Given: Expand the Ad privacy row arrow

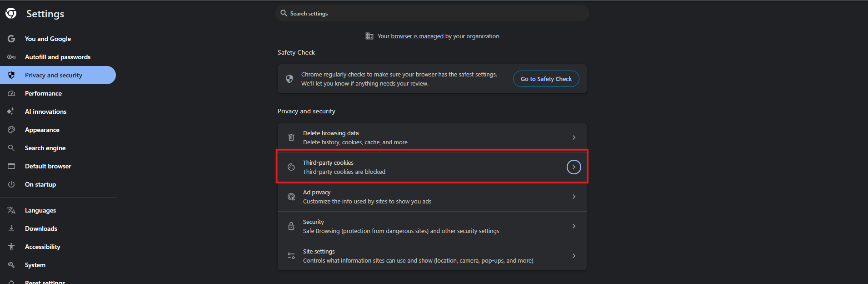Looking at the screenshot, I should 574,197.
